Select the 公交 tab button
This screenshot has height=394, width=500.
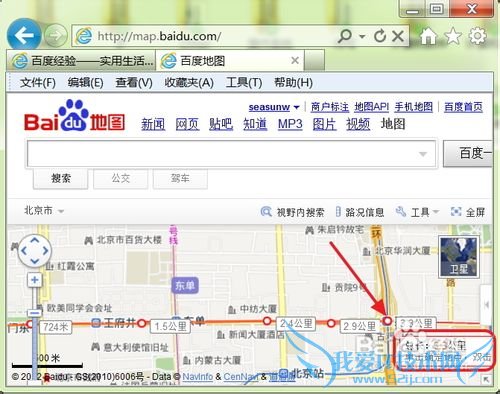pyautogui.click(x=121, y=178)
